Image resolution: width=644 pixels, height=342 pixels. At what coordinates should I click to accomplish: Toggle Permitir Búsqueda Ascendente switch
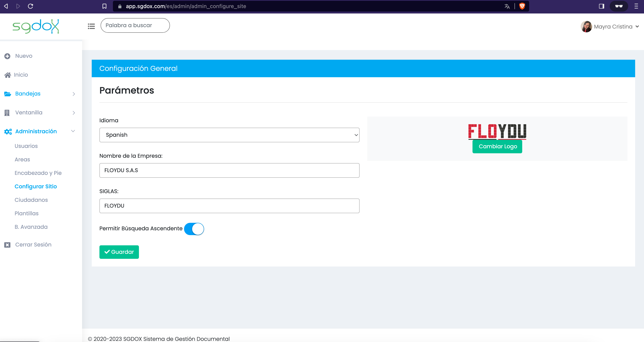coord(194,229)
